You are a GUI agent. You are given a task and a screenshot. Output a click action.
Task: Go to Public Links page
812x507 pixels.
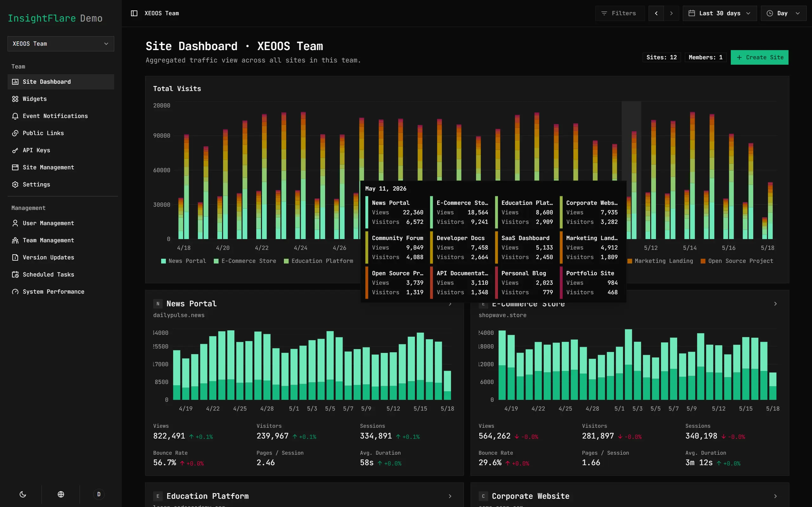[61, 133]
